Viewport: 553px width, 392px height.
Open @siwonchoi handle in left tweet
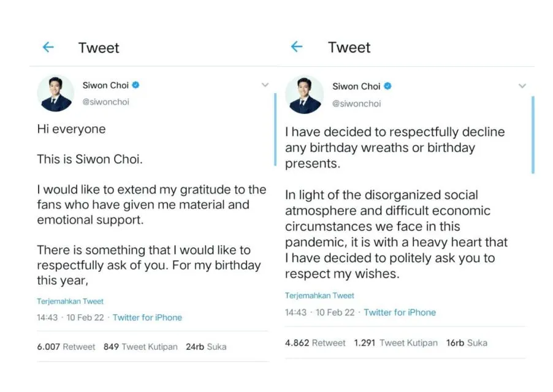click(106, 102)
